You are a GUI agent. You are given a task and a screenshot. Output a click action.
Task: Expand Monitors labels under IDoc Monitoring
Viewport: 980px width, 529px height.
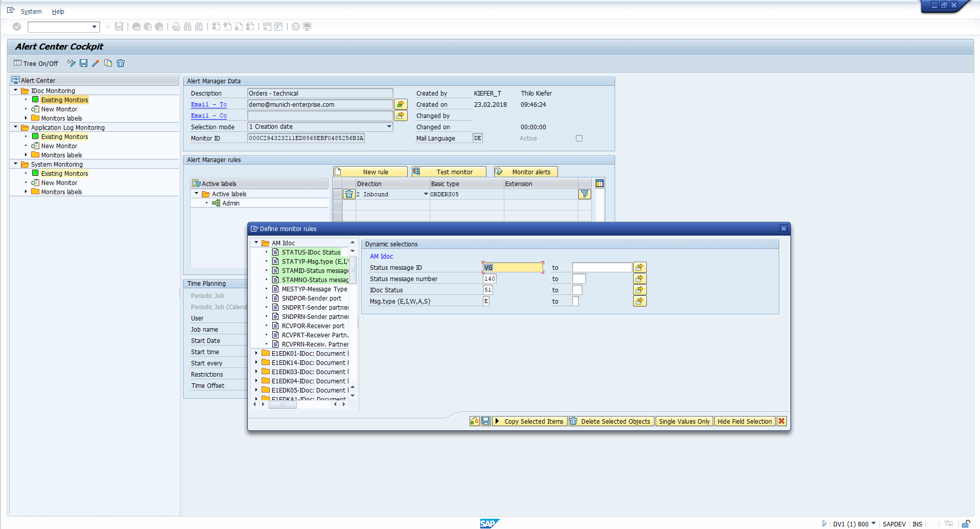pyautogui.click(x=26, y=118)
